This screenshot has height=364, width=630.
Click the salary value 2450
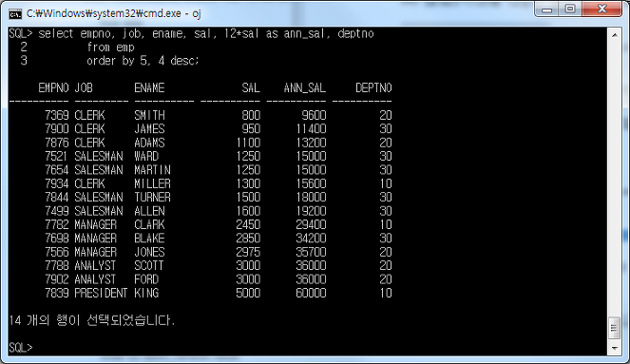[248, 224]
